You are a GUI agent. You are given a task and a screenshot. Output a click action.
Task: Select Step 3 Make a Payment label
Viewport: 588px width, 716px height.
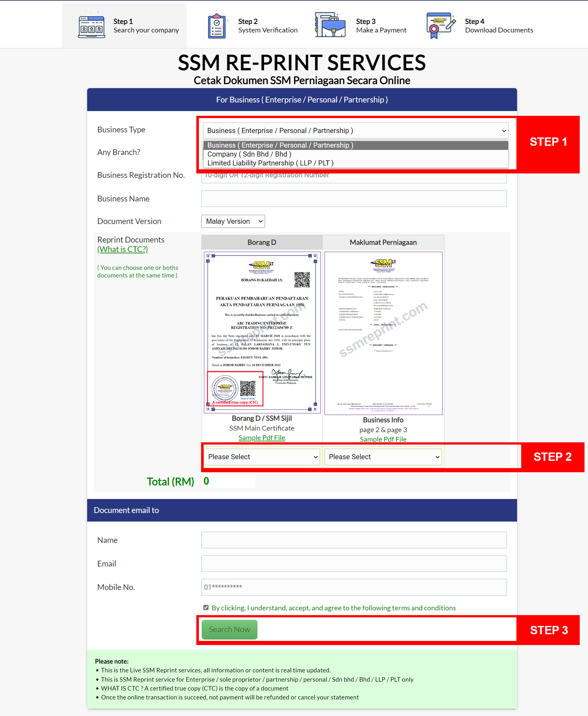pos(381,26)
